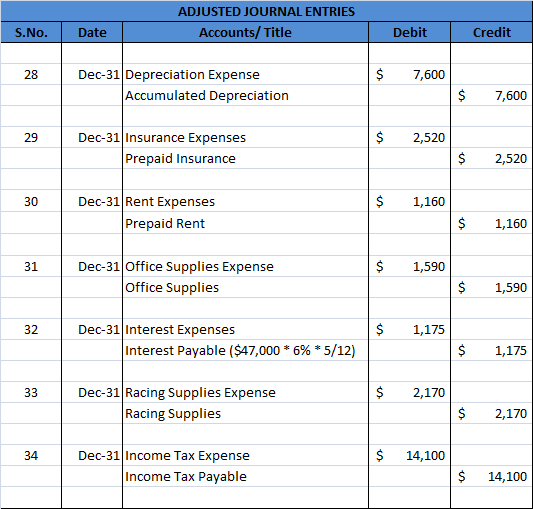Click the 2,520 debit amount
The image size is (533, 509).
coord(410,138)
